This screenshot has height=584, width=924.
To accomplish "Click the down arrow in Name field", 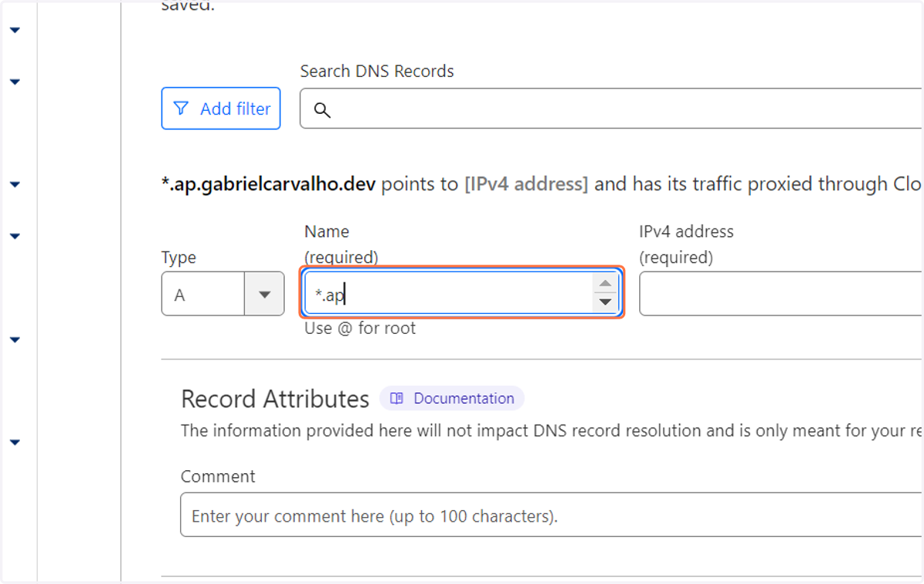I will coord(605,302).
